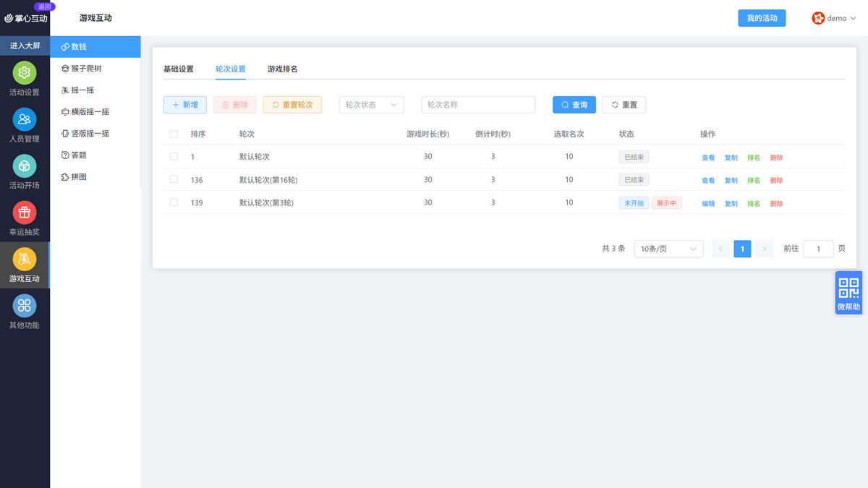
Task: Select 拼图 game
Action: tap(95, 177)
